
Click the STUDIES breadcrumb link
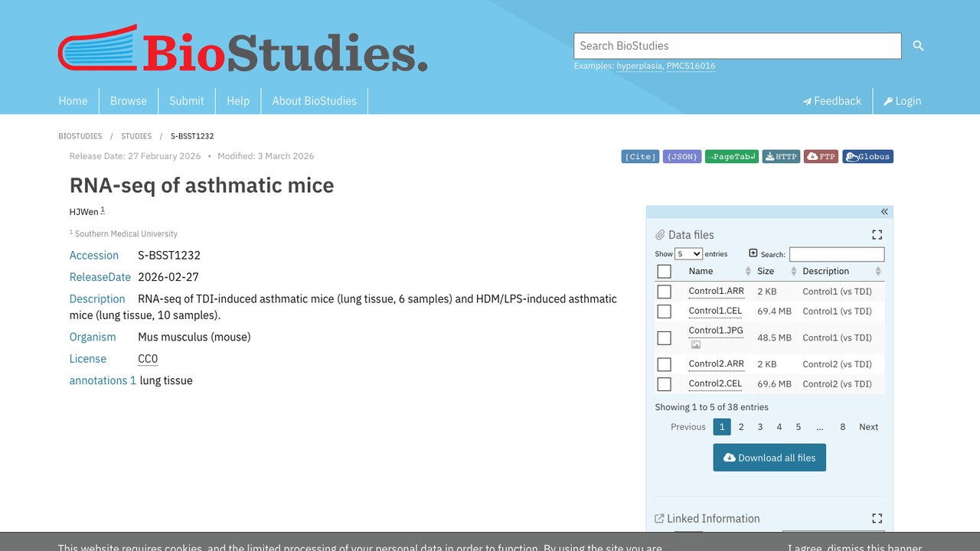tap(136, 136)
